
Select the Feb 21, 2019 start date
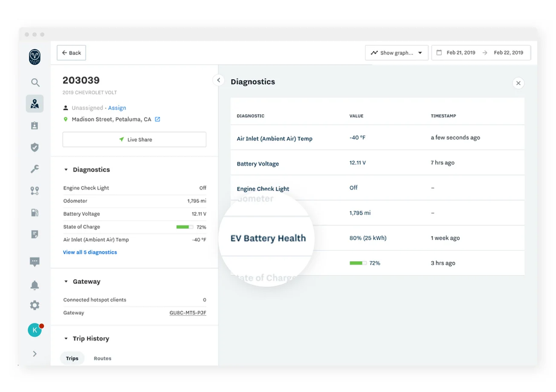(461, 53)
